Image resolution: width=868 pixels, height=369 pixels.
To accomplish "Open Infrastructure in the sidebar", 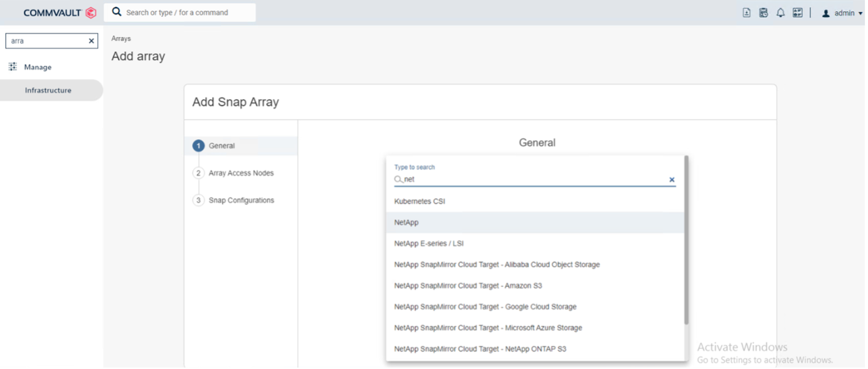I will point(48,90).
